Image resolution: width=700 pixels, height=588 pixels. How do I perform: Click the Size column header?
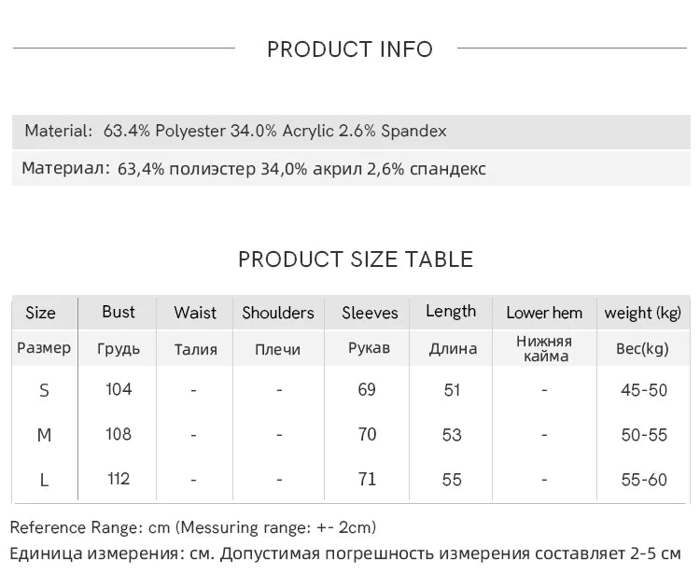pyautogui.click(x=41, y=313)
